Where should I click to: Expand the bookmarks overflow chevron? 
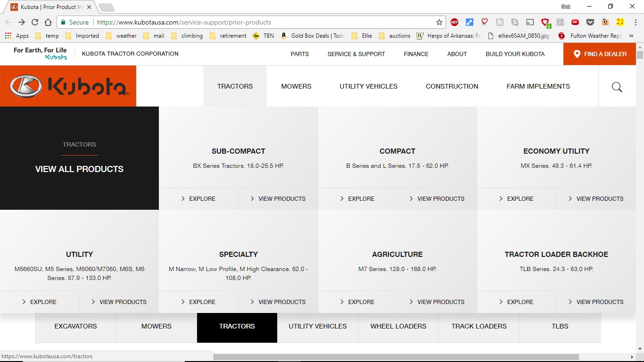[631, 36]
